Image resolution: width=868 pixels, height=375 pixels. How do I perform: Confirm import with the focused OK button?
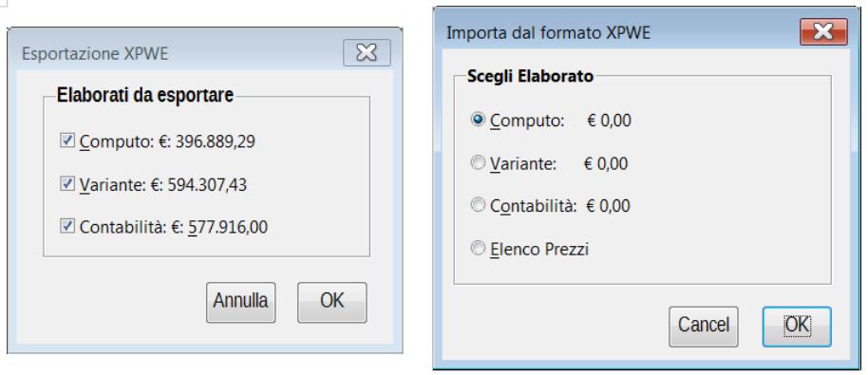click(x=797, y=327)
